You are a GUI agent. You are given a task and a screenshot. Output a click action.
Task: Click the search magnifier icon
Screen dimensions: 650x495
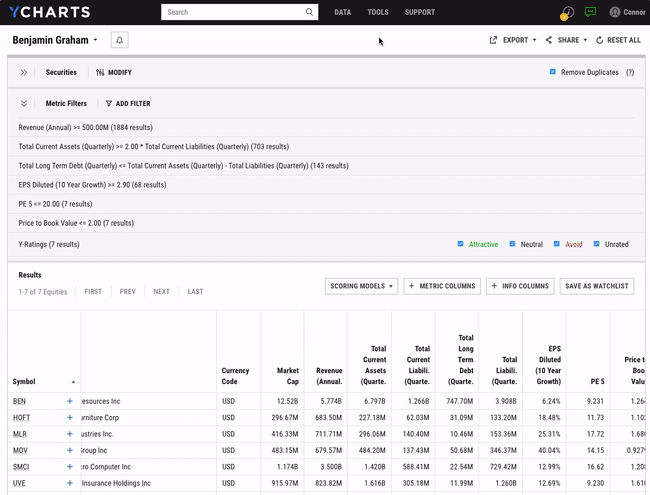click(x=309, y=12)
